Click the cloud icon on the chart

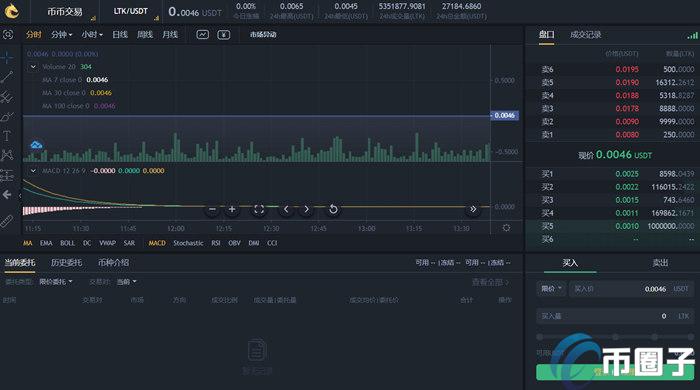pos(36,145)
